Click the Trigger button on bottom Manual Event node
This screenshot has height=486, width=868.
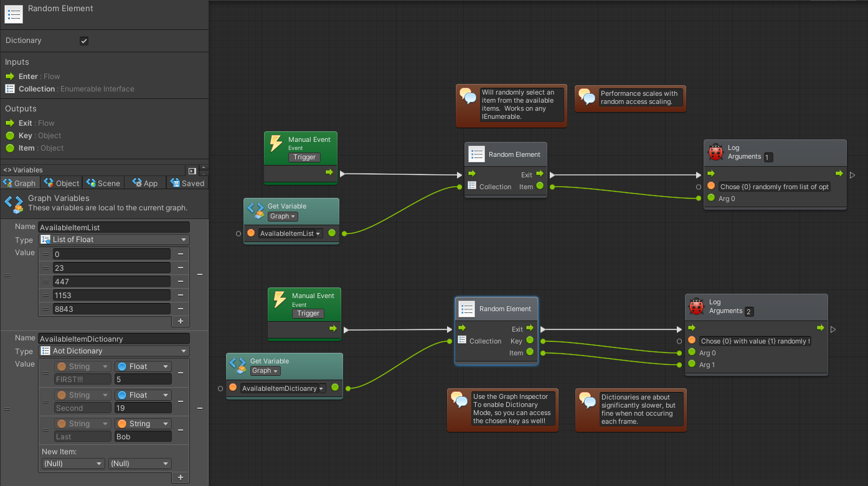point(308,314)
